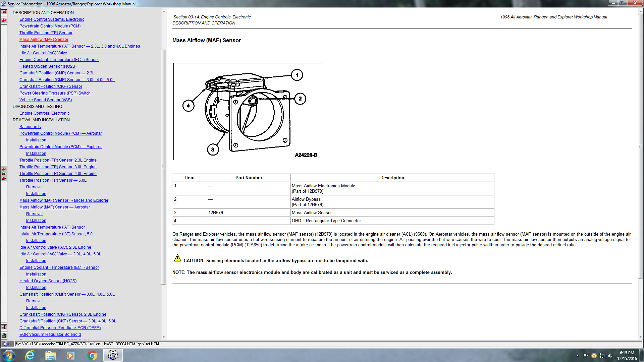Open Throttle Position Sensor, 2.3L Engine link

pos(58,160)
